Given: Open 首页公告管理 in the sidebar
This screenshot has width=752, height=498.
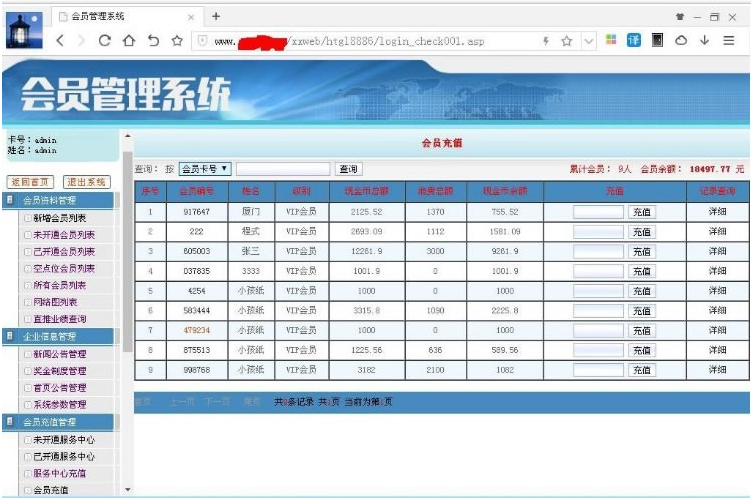Looking at the screenshot, I should click(59, 388).
